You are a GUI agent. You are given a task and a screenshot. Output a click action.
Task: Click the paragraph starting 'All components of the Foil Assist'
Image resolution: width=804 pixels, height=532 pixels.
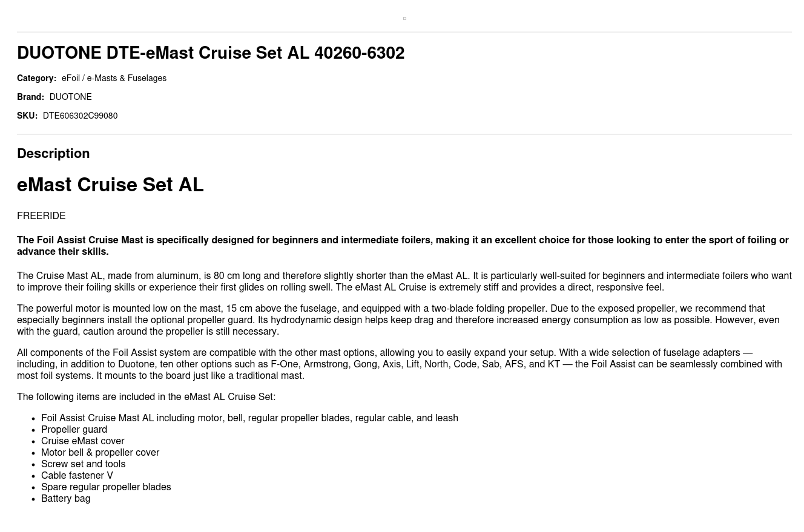click(398, 364)
